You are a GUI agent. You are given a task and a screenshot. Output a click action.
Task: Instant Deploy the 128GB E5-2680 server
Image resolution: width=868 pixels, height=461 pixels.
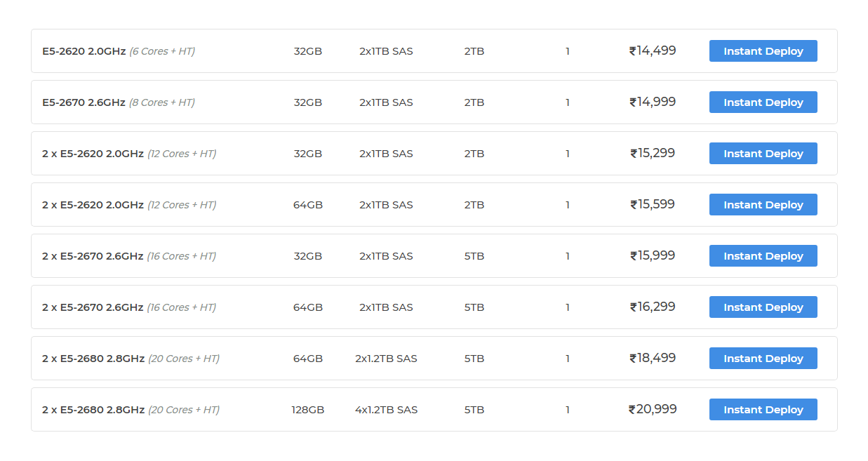[x=763, y=410]
